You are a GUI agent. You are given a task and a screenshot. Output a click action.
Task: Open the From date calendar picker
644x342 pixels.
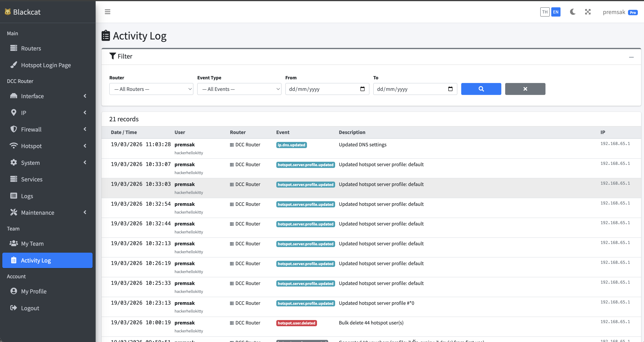click(362, 89)
